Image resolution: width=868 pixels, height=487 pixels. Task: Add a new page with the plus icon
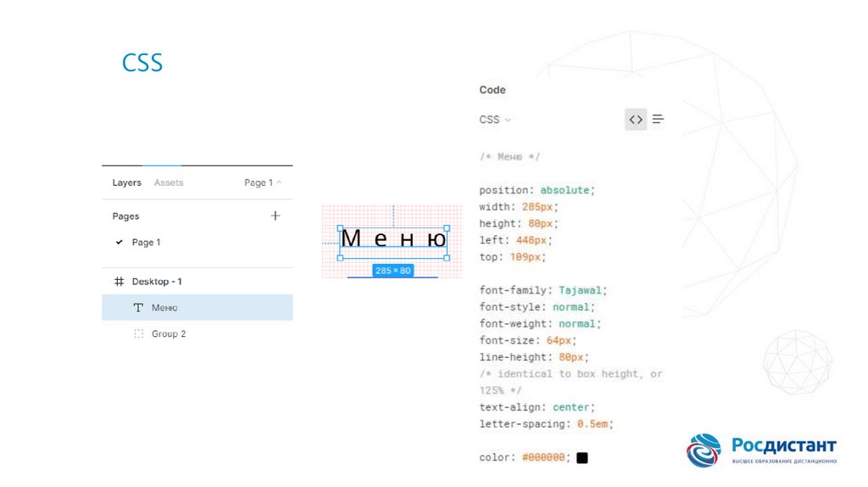275,216
